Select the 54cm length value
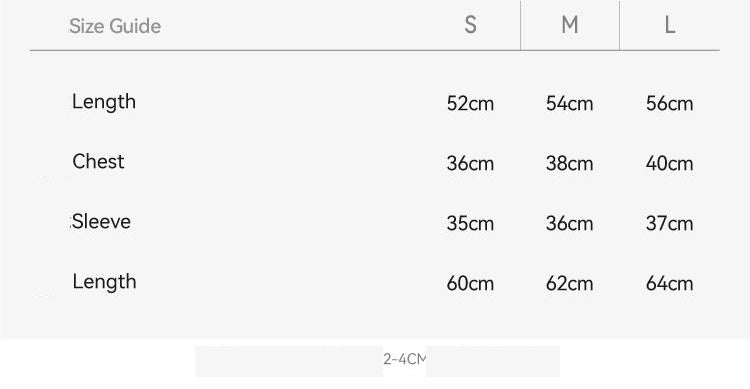This screenshot has height=389, width=750. tap(569, 104)
